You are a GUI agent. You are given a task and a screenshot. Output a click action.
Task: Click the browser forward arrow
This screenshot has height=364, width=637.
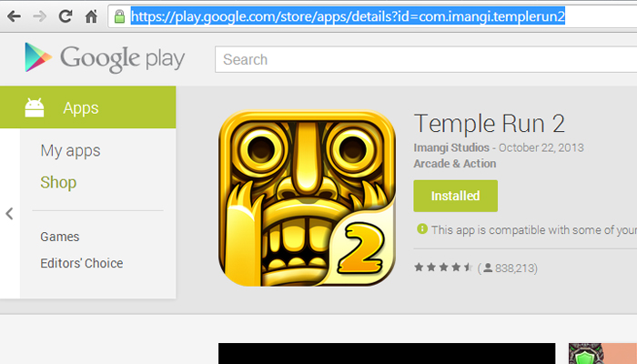coord(39,16)
